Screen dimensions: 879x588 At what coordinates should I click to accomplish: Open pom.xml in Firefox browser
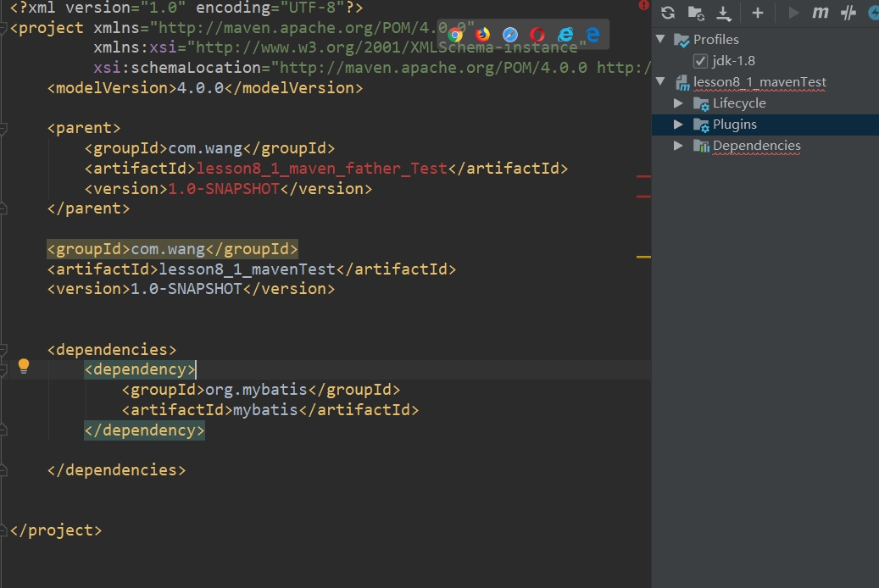[482, 35]
